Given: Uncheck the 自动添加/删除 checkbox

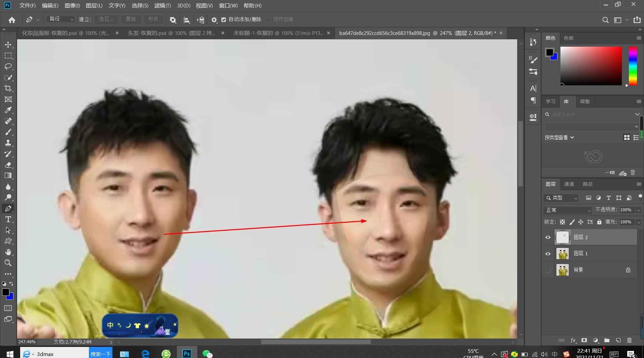Looking at the screenshot, I should pyautogui.click(x=224, y=19).
